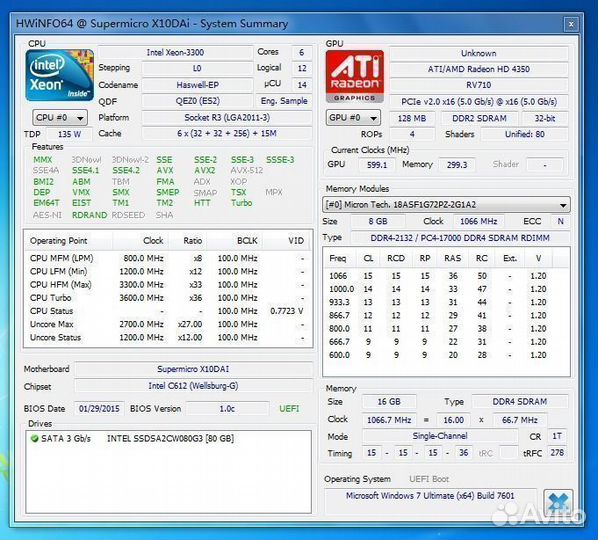This screenshot has width=598, height=540.
Task: Click the ATI/AMD Radeon HD 4350 field
Action: (479, 69)
